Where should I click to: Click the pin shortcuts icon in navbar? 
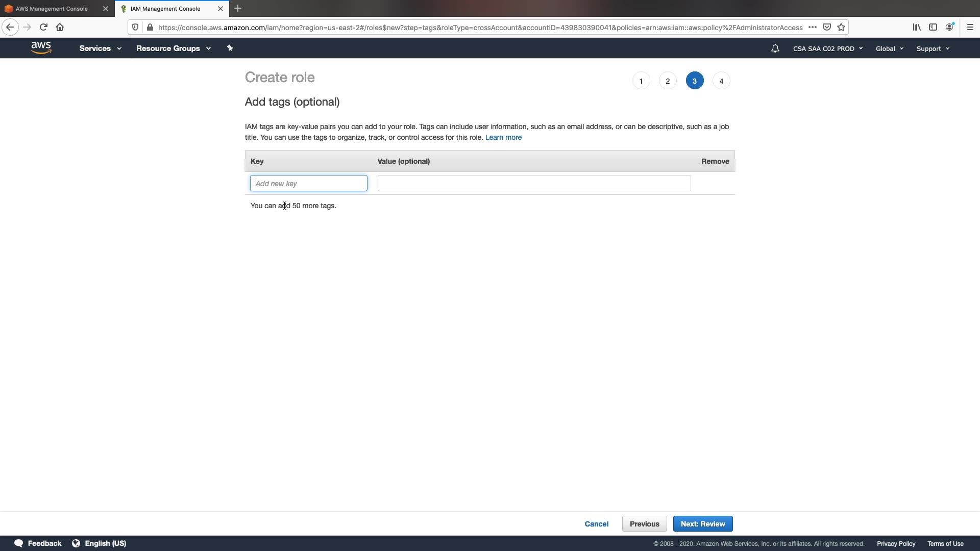click(x=230, y=48)
